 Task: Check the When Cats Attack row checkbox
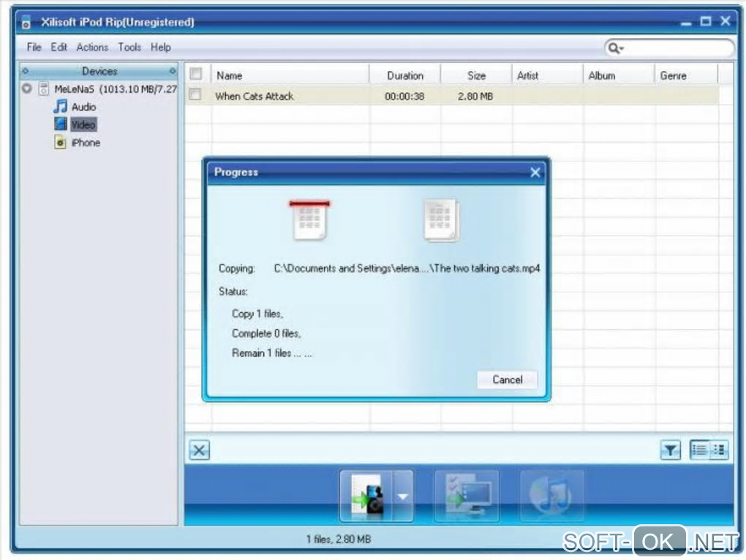195,94
